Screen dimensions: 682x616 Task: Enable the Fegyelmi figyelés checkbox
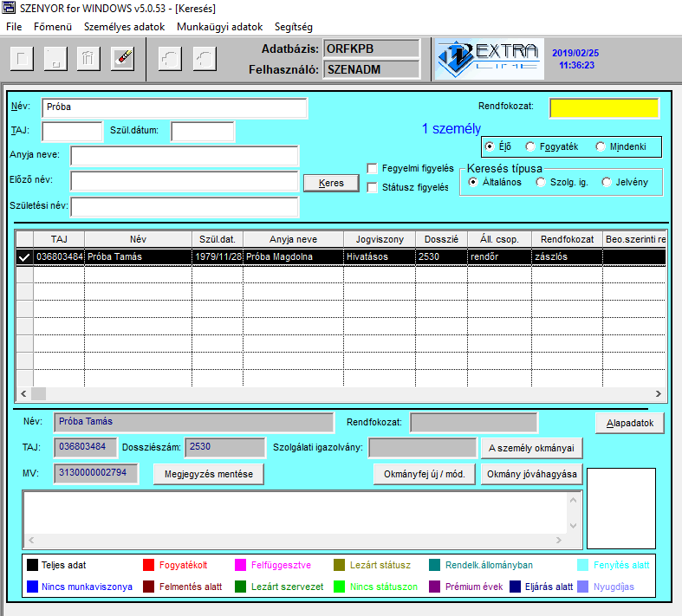coord(373,168)
